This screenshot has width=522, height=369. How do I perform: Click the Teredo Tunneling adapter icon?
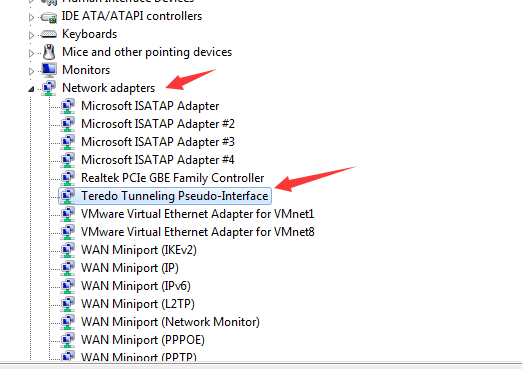[x=68, y=196]
